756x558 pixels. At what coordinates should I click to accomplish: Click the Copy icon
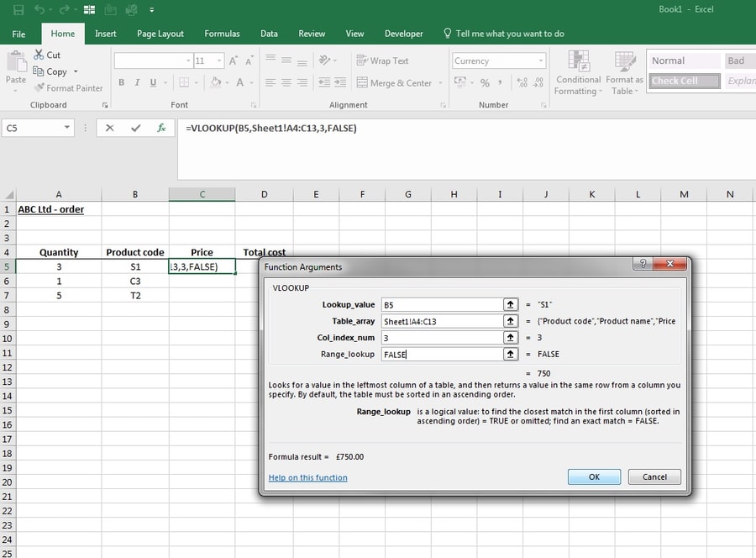pos(38,71)
